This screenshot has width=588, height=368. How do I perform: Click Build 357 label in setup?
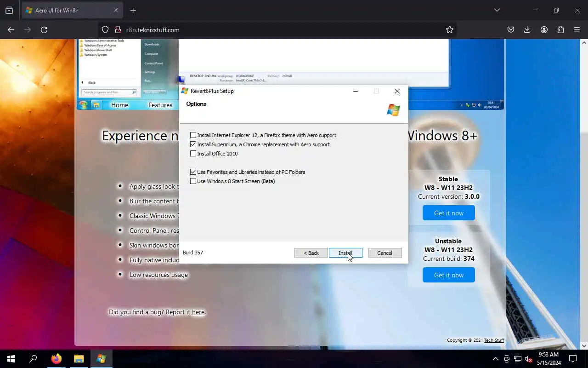click(193, 253)
